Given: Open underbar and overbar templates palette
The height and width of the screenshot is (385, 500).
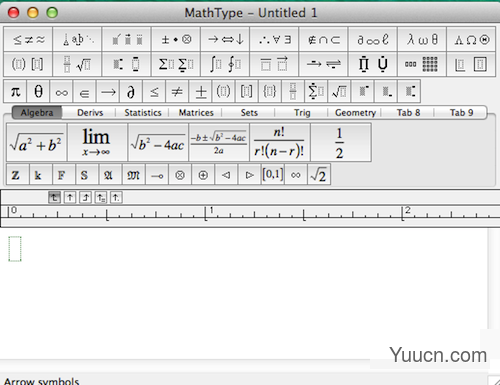Looking at the screenshot, I should pos(275,64).
